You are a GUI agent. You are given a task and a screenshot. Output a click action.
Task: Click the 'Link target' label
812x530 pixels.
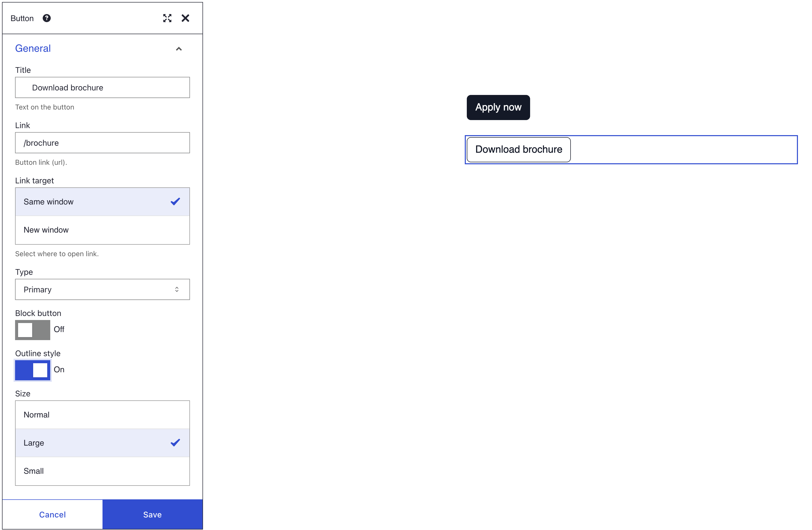tap(34, 181)
